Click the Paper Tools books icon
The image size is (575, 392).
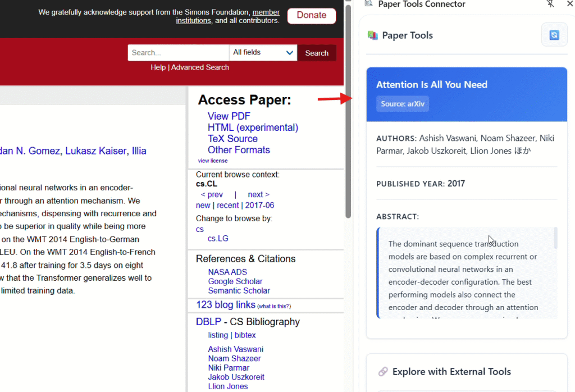[x=373, y=35]
